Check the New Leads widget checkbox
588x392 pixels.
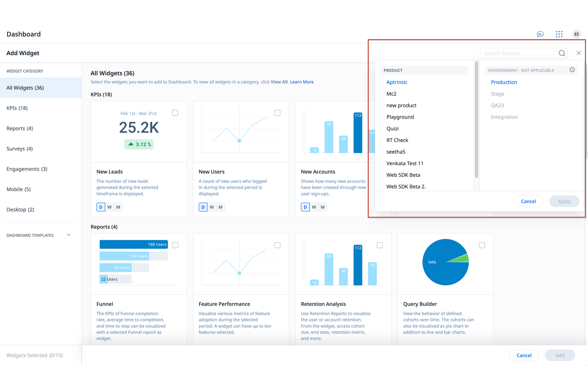tap(175, 113)
